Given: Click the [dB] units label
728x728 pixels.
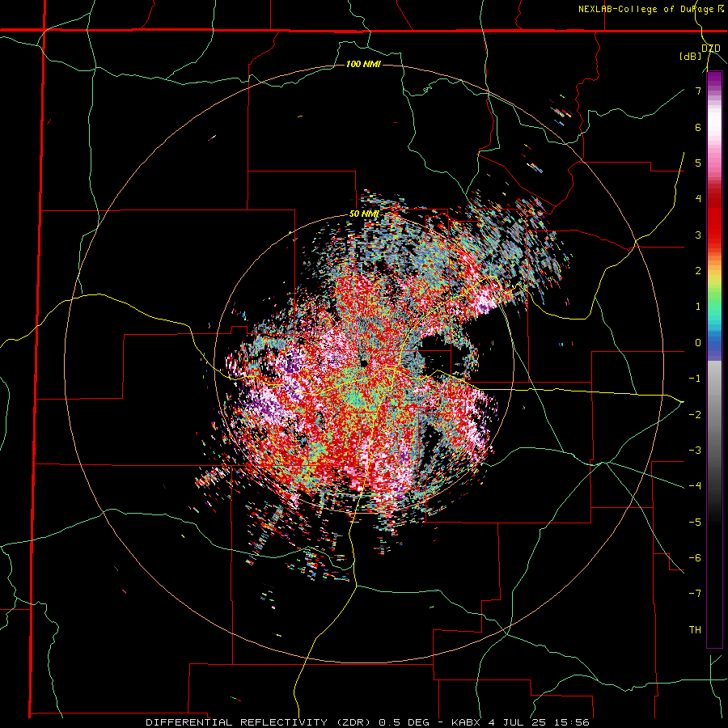Looking at the screenshot, I should (691, 57).
